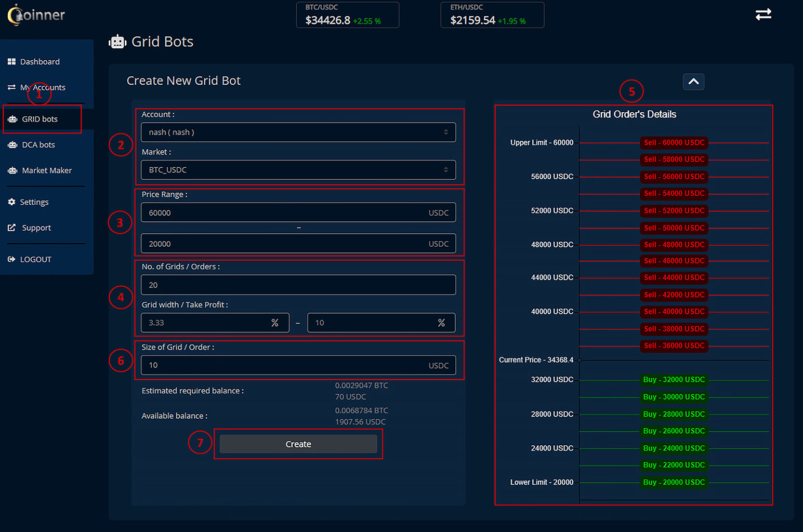This screenshot has width=803, height=532.
Task: Go to the Dashboard menu item
Action: (x=40, y=62)
